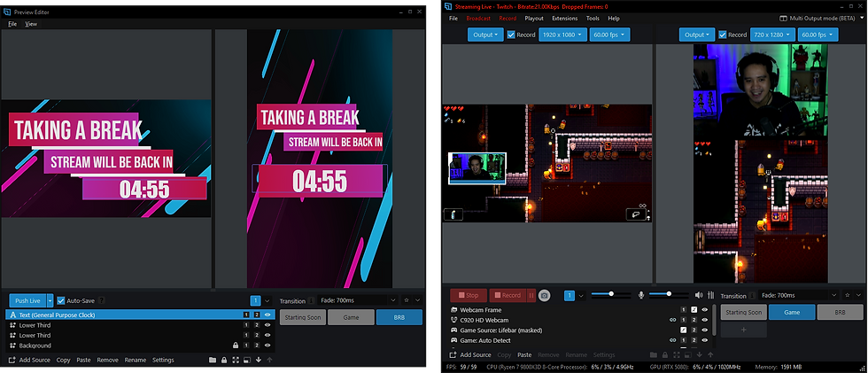Move the source up in Preview Editor
Screen dimensions: 868x373
coord(269,360)
